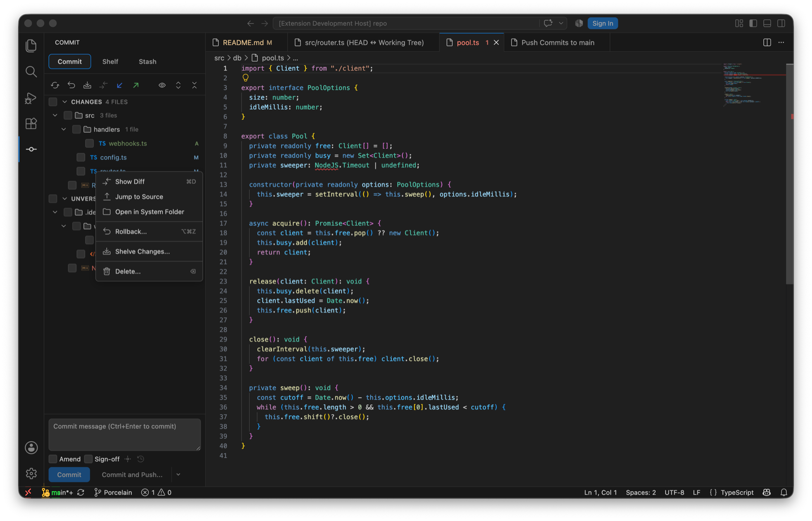Toggle the Panel layout icon

pos(767,23)
